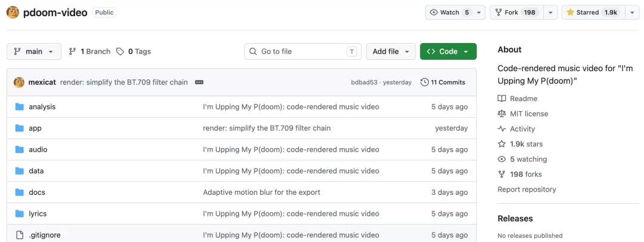Click the audio folder icon

(19, 150)
